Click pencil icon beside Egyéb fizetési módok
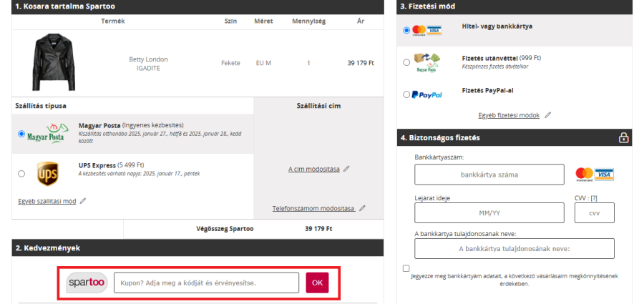The height and width of the screenshot is (304, 644). pos(548,114)
